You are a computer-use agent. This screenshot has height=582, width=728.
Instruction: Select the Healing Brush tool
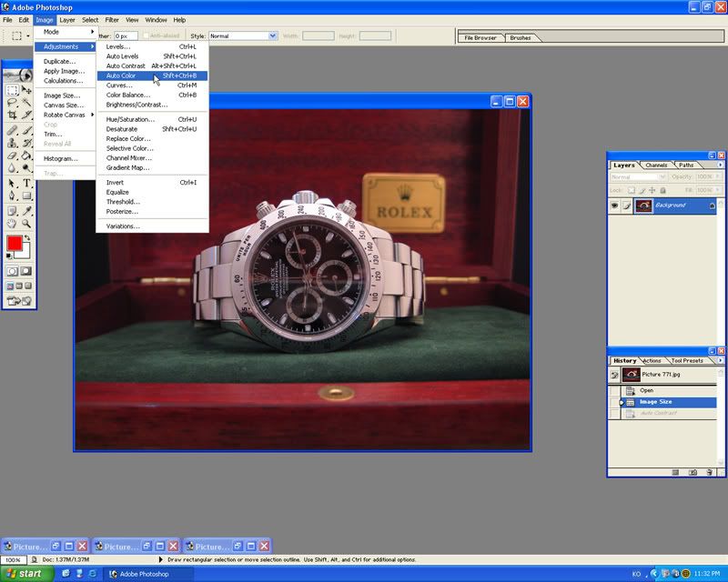tap(13, 130)
